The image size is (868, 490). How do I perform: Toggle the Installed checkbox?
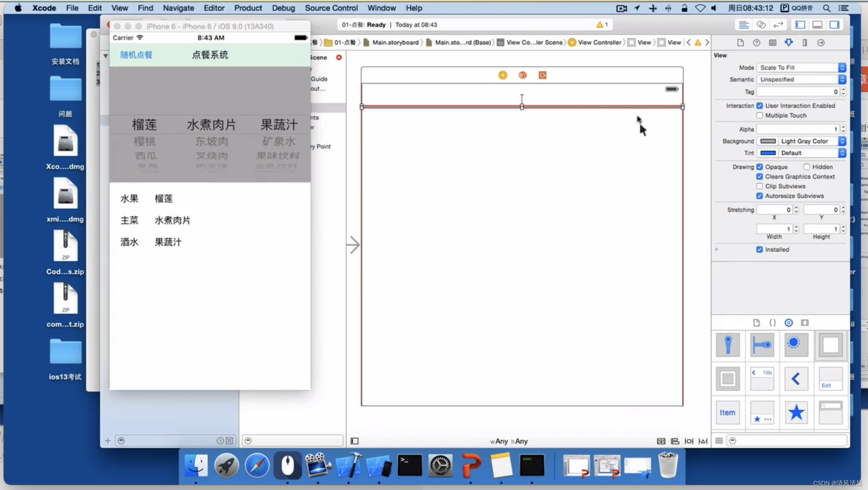click(759, 249)
